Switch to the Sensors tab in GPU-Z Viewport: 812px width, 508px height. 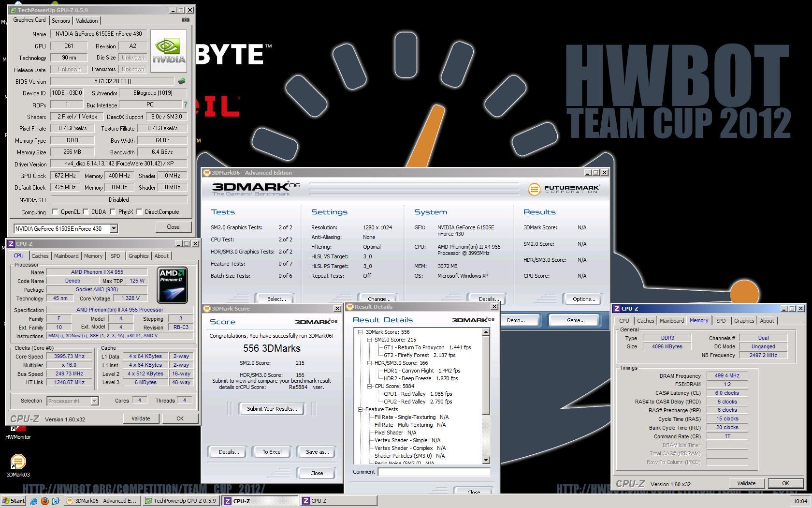click(60, 20)
